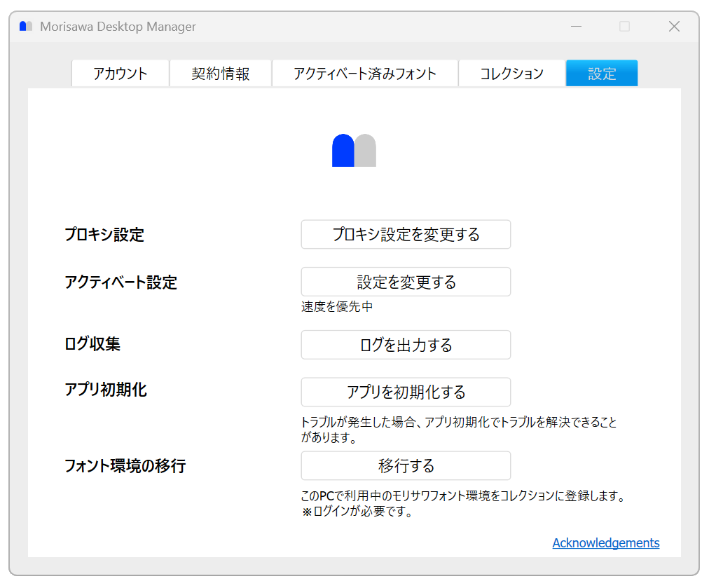Click ログを出力する button

pos(406,345)
